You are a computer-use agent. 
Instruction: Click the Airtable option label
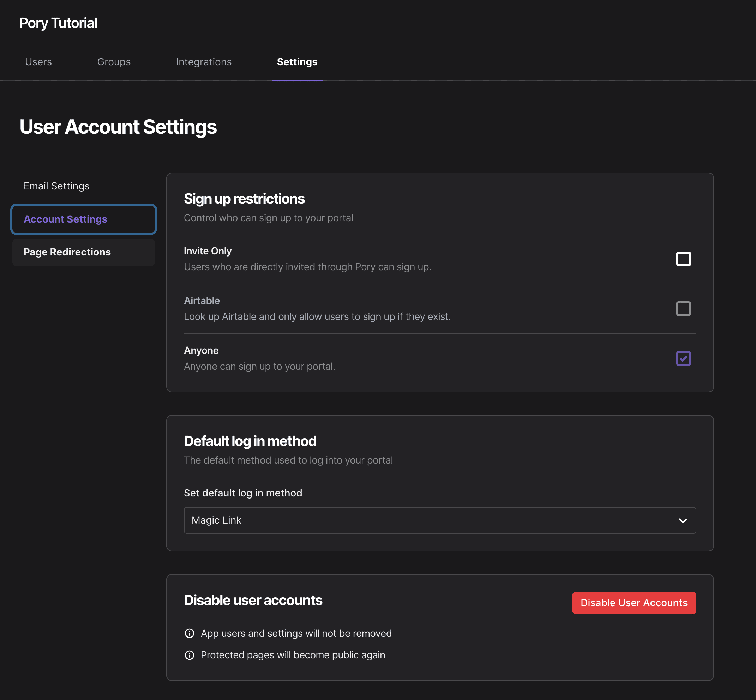coord(202,301)
